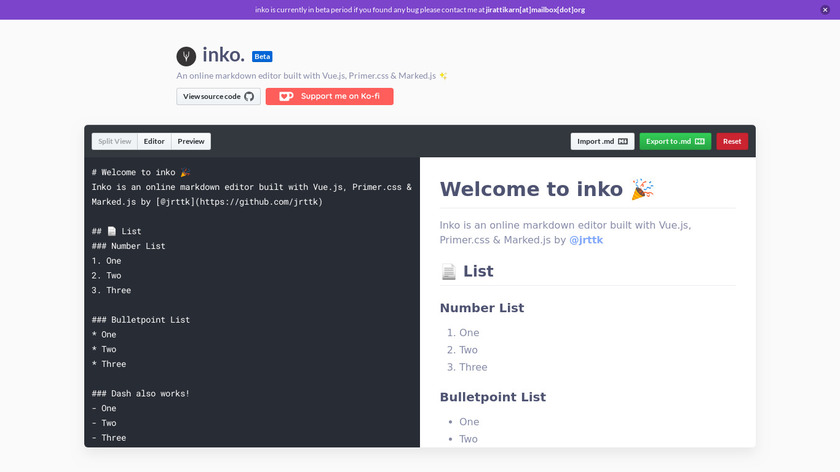Click '### Dash also works!' editor line

pyautogui.click(x=140, y=393)
